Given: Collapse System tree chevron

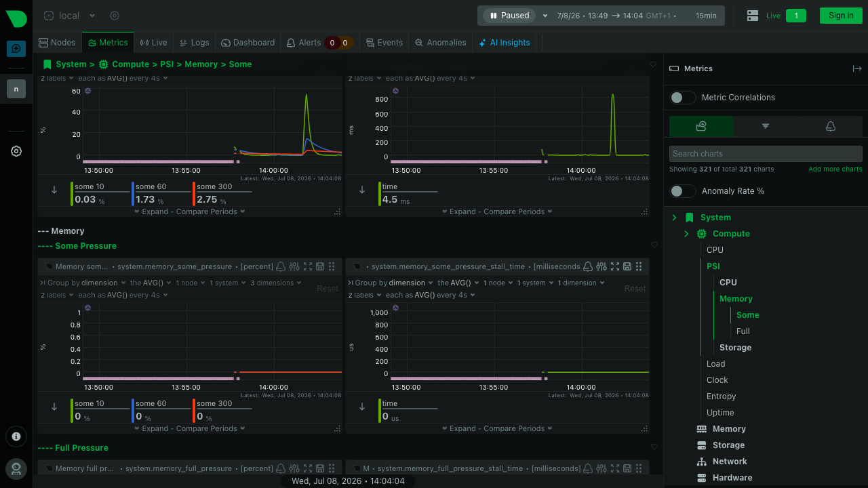Looking at the screenshot, I should coord(674,218).
